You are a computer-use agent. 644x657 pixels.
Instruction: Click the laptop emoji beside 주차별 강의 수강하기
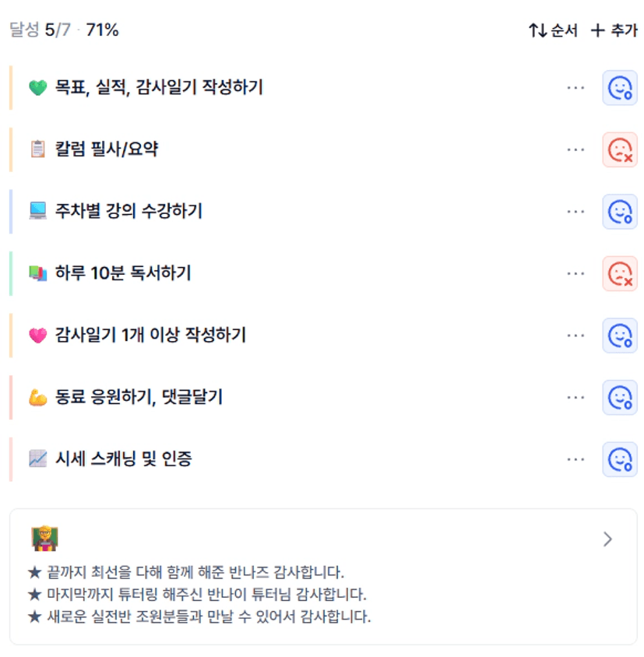coord(37,211)
